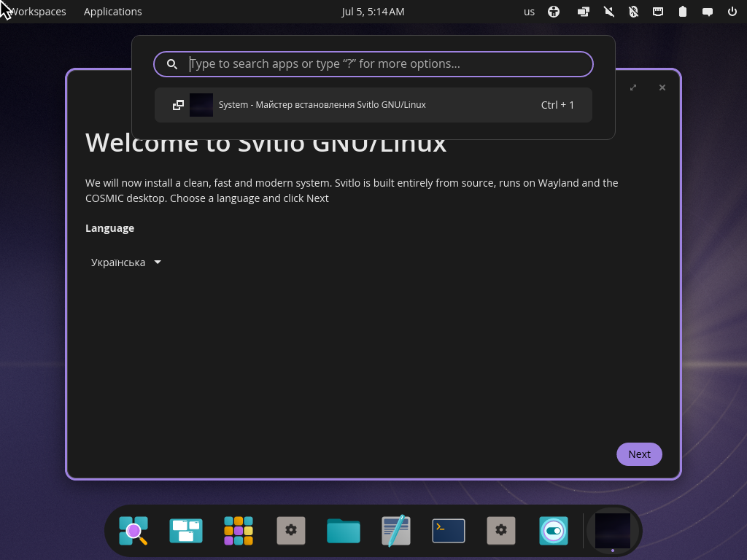Click the Ctrl + 1 shortcut label
Screen dimensions: 747x560
click(557, 105)
